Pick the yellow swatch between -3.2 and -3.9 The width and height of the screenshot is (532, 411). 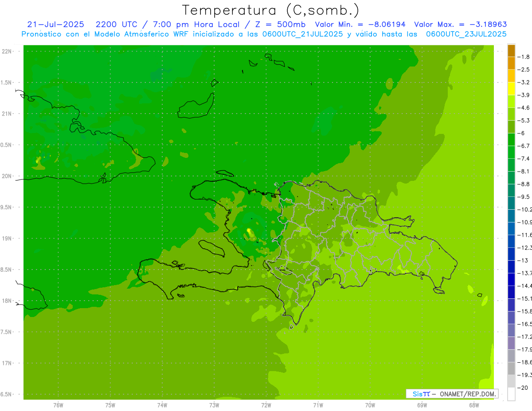(x=511, y=89)
